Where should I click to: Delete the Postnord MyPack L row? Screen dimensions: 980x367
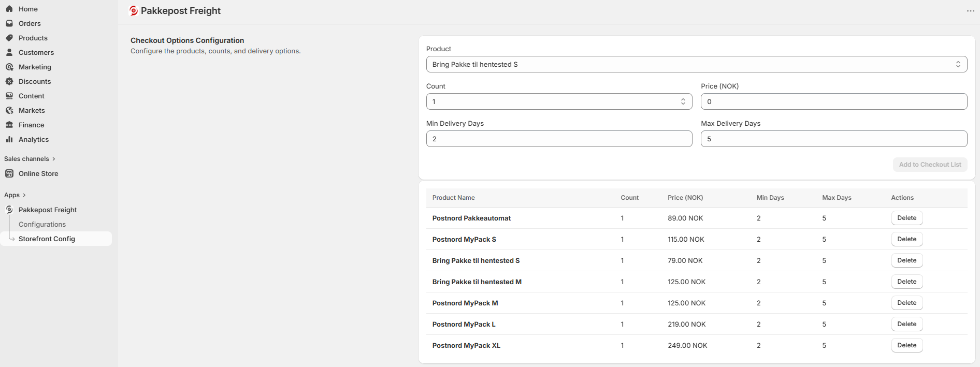point(906,324)
